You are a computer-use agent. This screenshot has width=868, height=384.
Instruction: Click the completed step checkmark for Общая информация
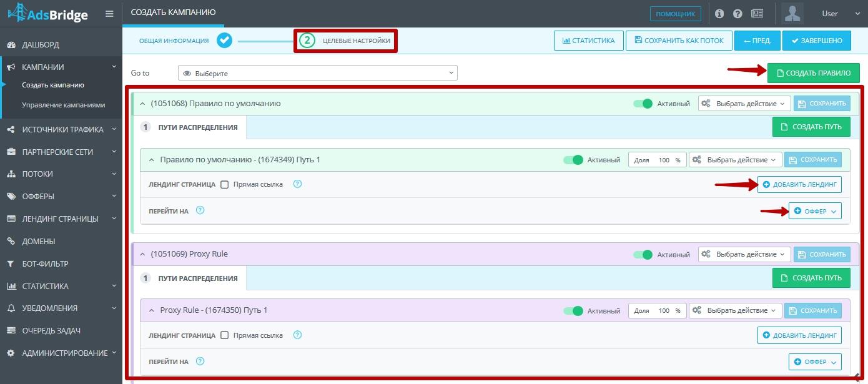point(224,41)
